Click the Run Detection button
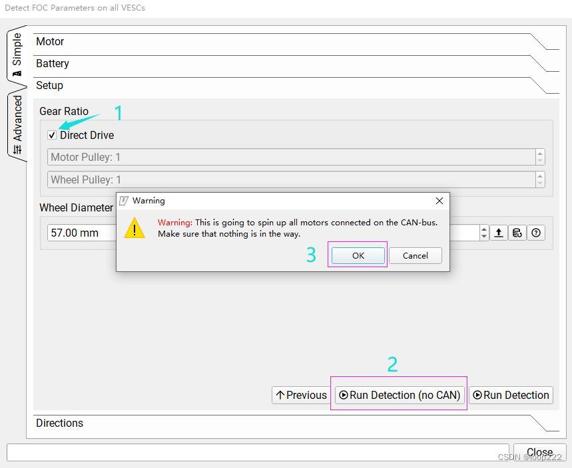Viewport: 572px width, 468px height. (511, 395)
